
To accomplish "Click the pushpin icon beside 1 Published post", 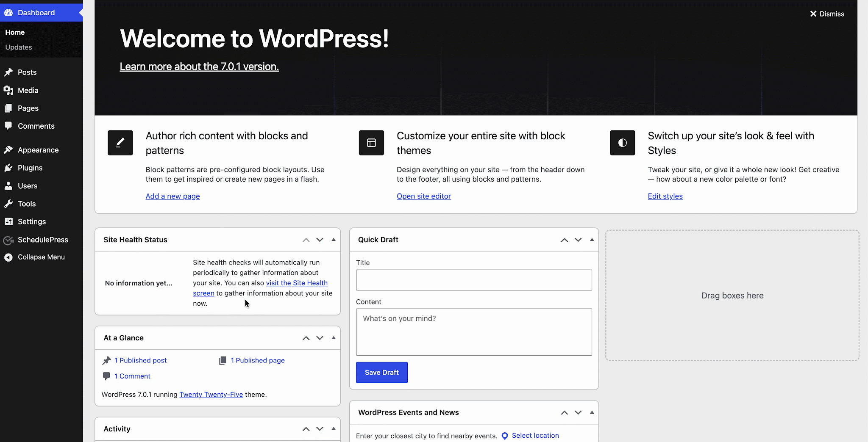I will [106, 360].
